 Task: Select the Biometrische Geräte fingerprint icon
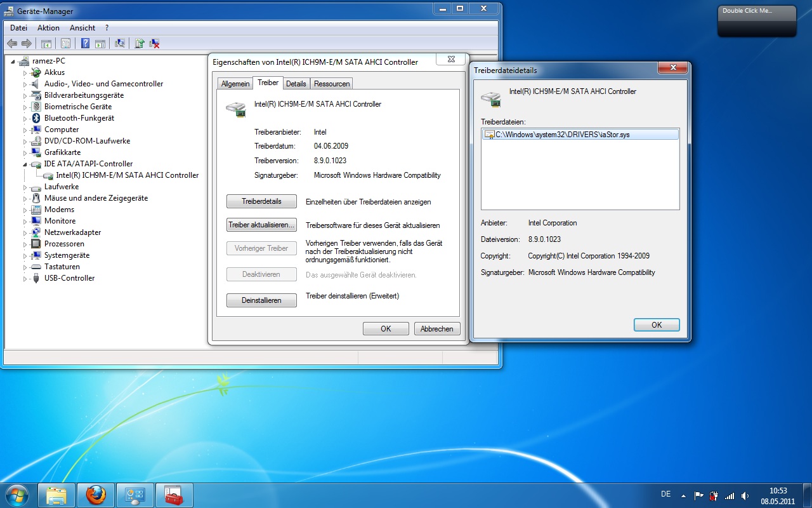37,107
